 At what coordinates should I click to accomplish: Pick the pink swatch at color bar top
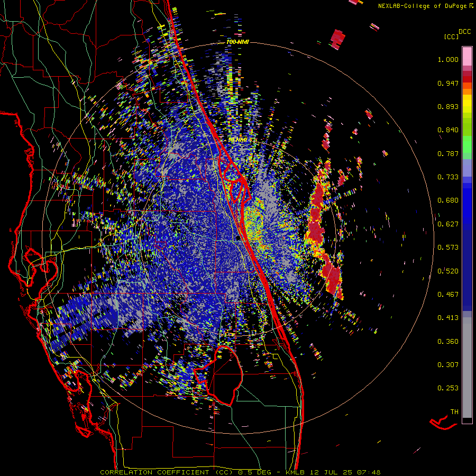point(467,56)
